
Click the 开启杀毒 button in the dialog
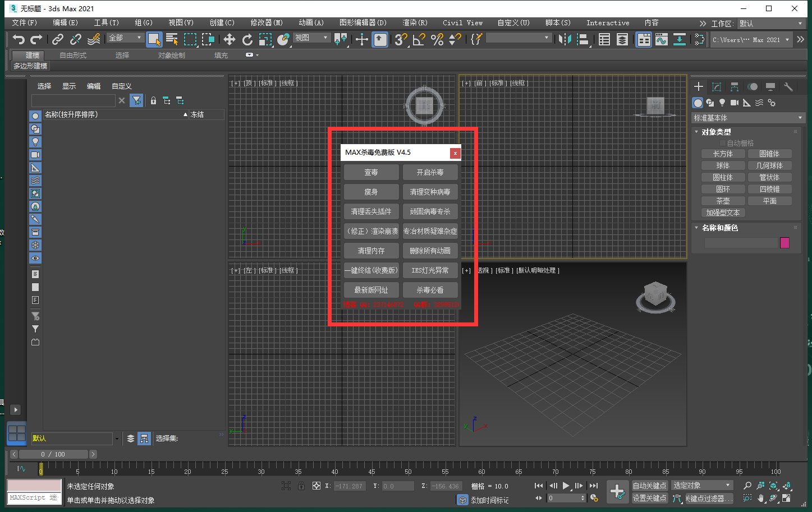pos(430,172)
